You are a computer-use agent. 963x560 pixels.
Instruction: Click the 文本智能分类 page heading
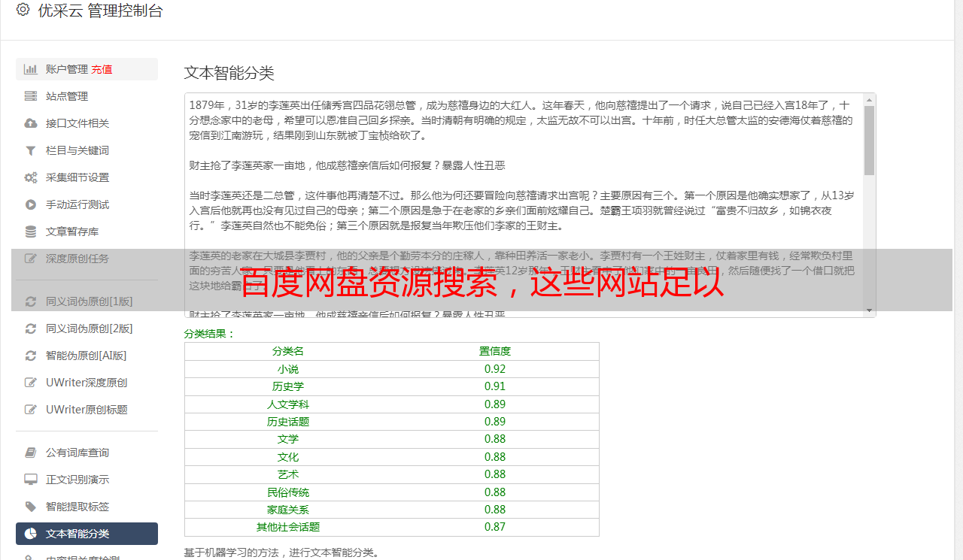point(229,73)
